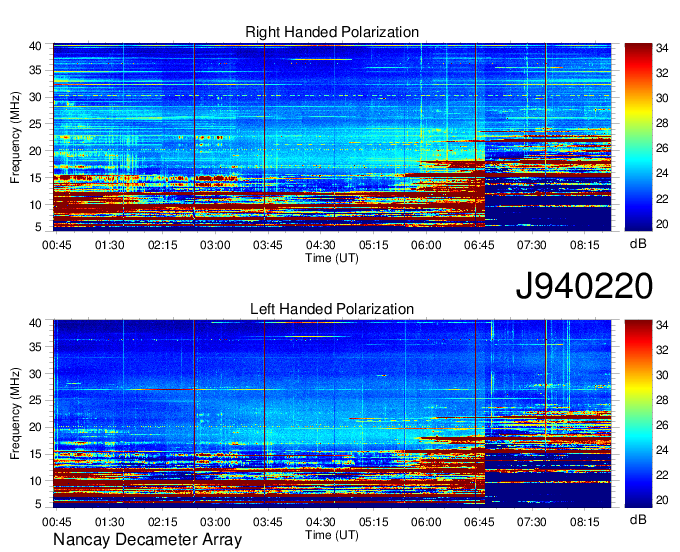
Task: Click the 25 MHz tick of right-handed plot
Action: pyautogui.click(x=35, y=124)
